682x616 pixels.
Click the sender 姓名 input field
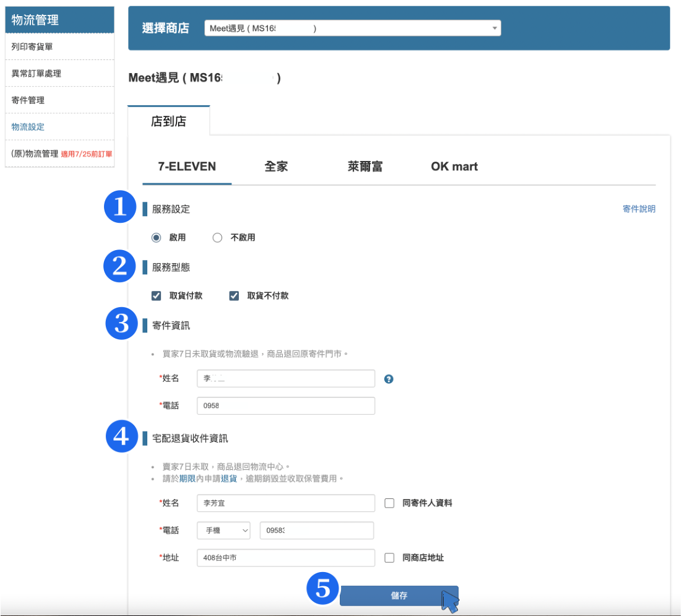point(286,378)
